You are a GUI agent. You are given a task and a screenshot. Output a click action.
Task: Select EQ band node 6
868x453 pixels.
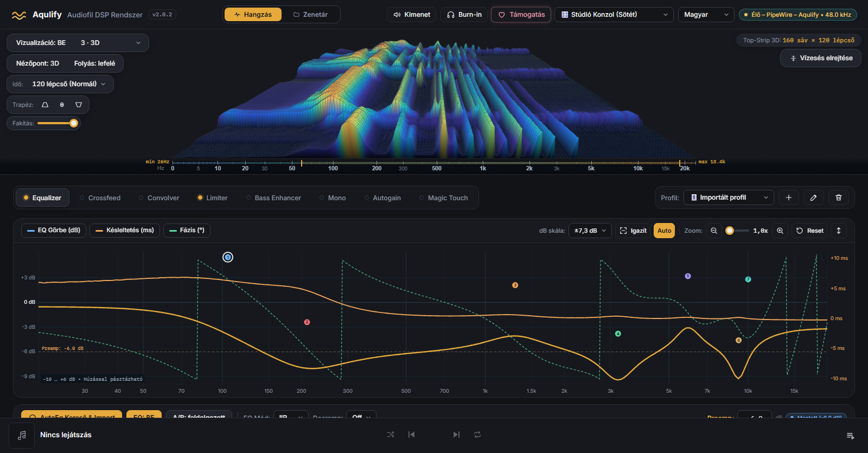coord(738,340)
